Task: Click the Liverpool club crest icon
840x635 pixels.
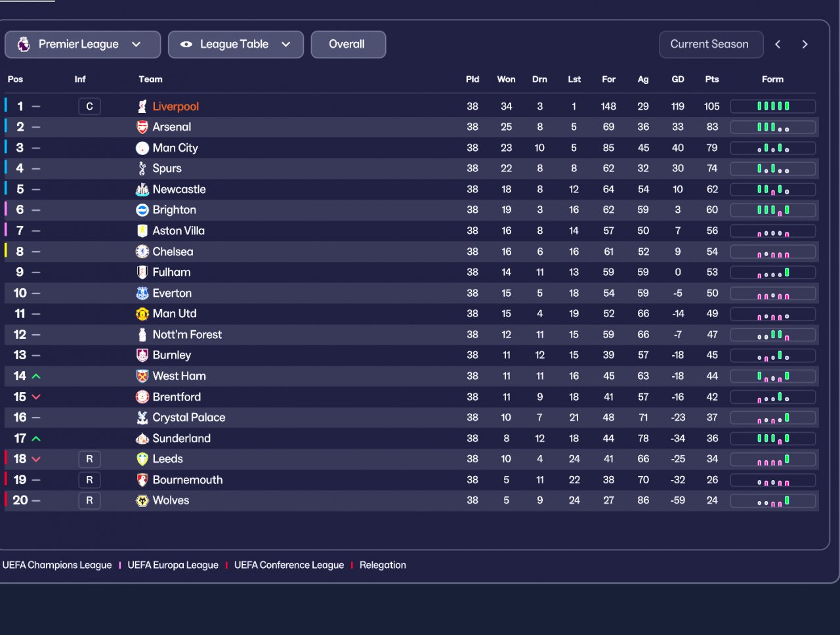Action: click(142, 106)
